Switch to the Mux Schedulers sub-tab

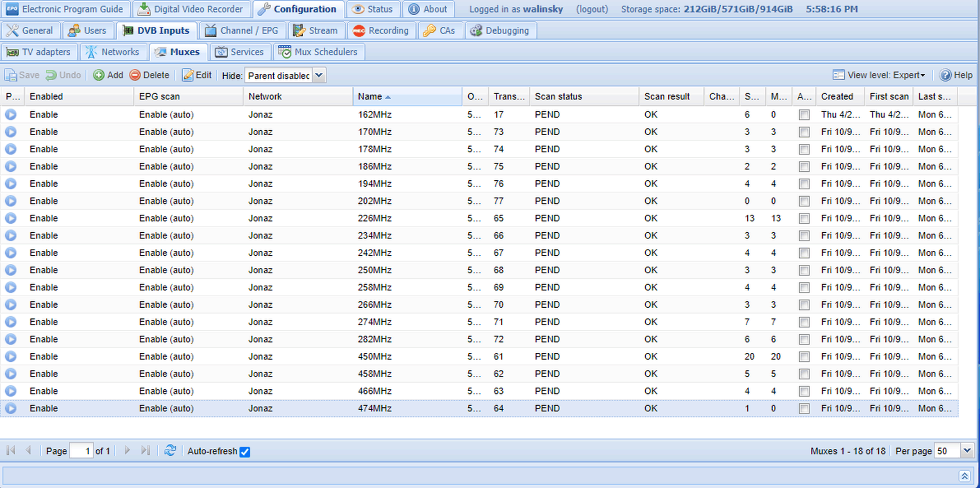coord(319,52)
